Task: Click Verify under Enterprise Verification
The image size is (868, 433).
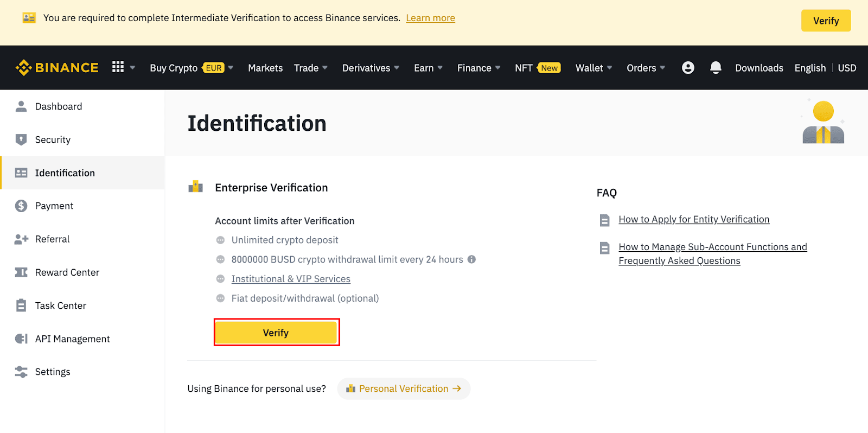Action: (276, 333)
